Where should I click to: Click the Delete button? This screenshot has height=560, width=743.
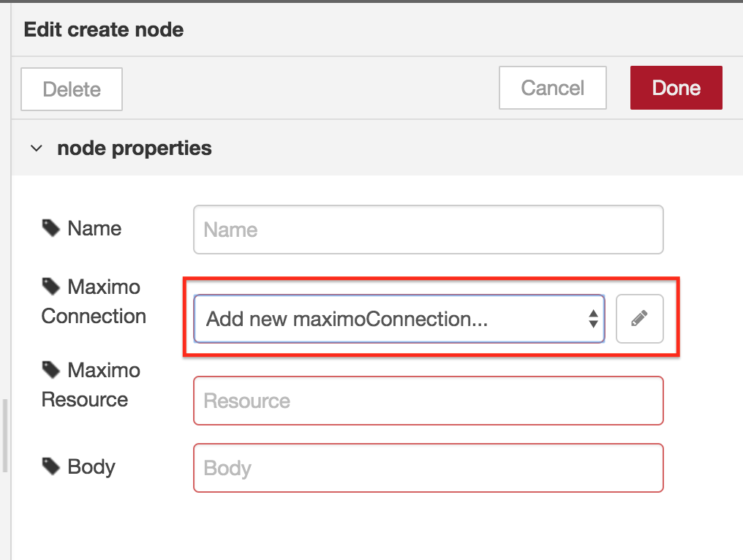tap(72, 89)
